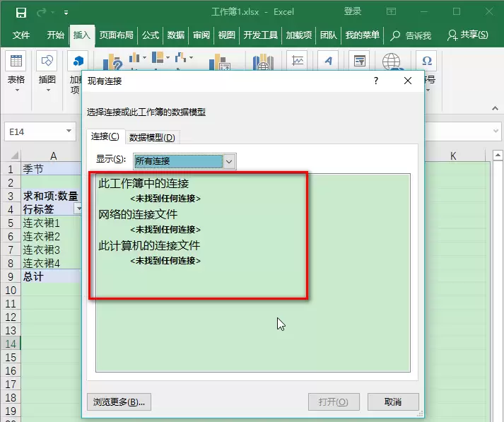Click the 3D map globe icon
The width and height of the screenshot is (504, 422).
(x=391, y=61)
